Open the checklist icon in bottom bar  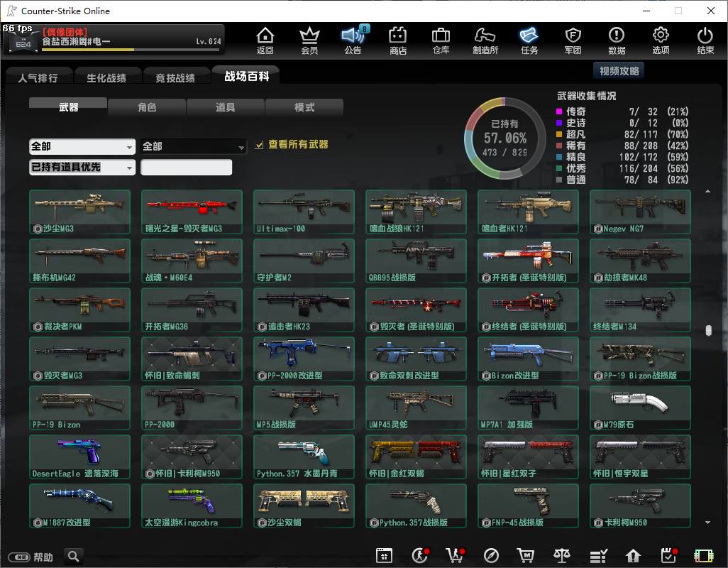pyautogui.click(x=598, y=555)
